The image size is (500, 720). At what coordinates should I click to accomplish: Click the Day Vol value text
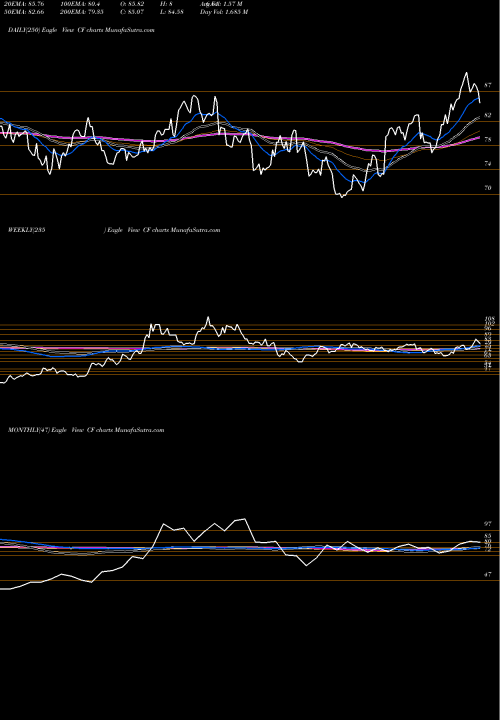pos(224,12)
